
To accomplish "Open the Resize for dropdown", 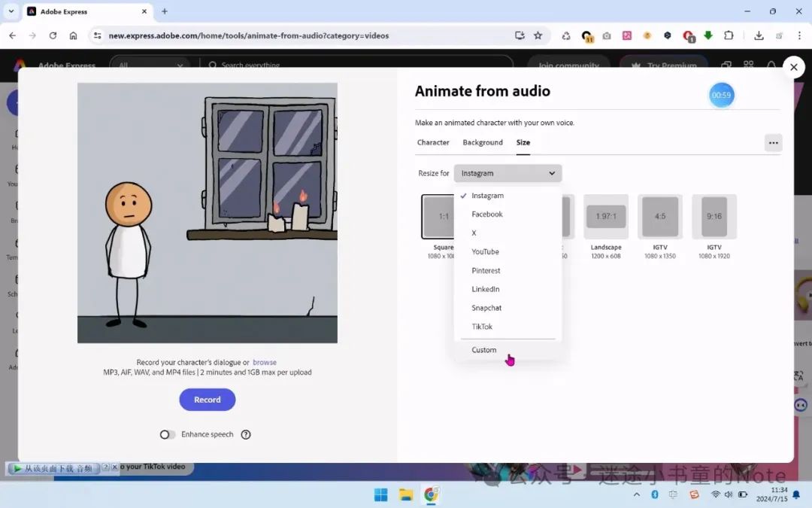I will tap(507, 173).
